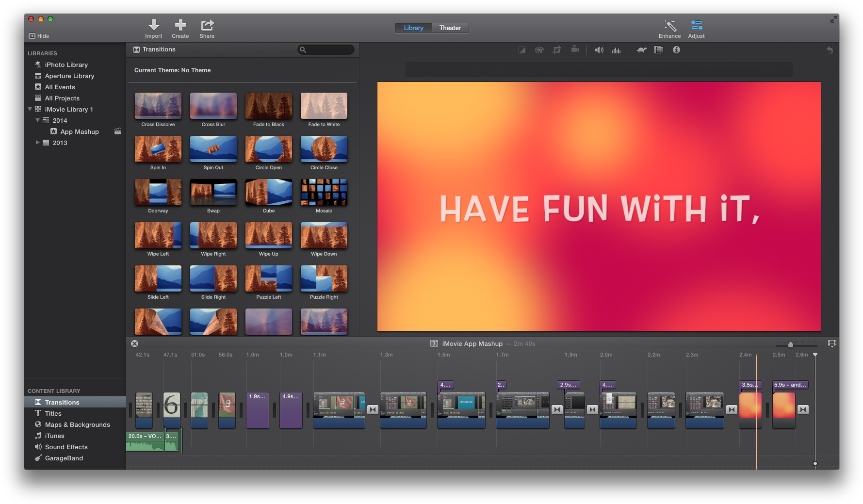This screenshot has width=863, height=504.
Task: Click the last transition icon in timeline
Action: (x=803, y=410)
